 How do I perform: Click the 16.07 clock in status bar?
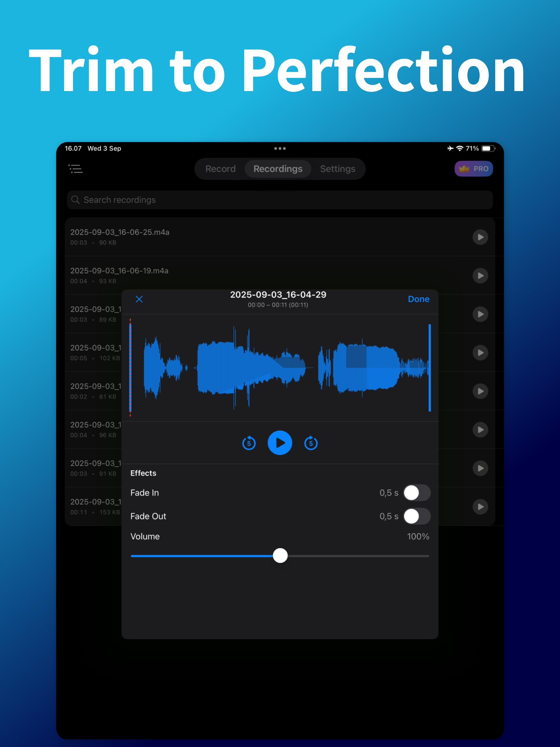pyautogui.click(x=73, y=148)
